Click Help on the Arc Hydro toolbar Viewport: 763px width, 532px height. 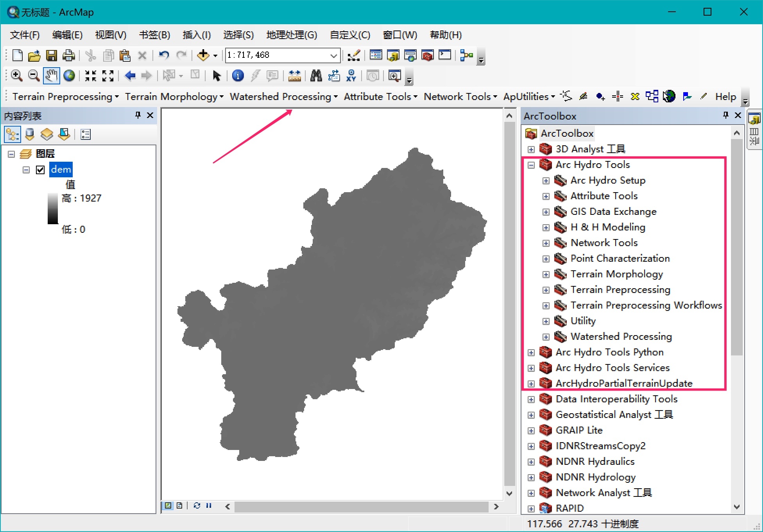pos(725,96)
